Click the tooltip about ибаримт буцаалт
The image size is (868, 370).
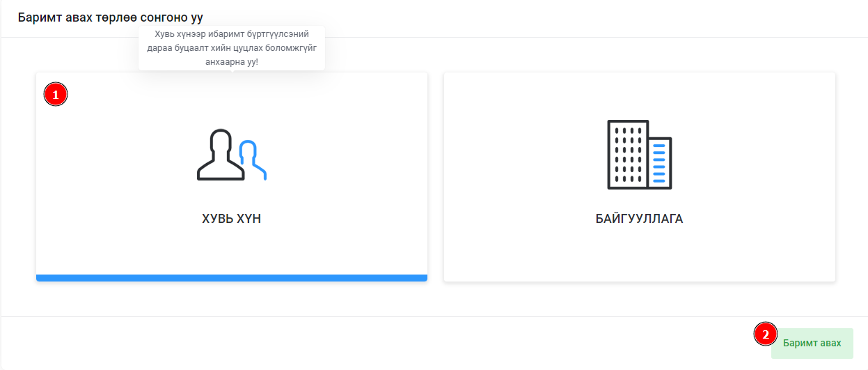click(x=232, y=48)
